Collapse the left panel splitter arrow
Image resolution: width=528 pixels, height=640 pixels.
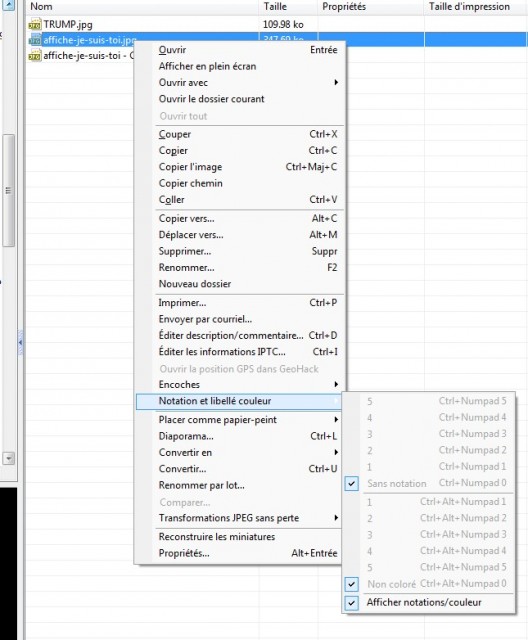point(20,343)
